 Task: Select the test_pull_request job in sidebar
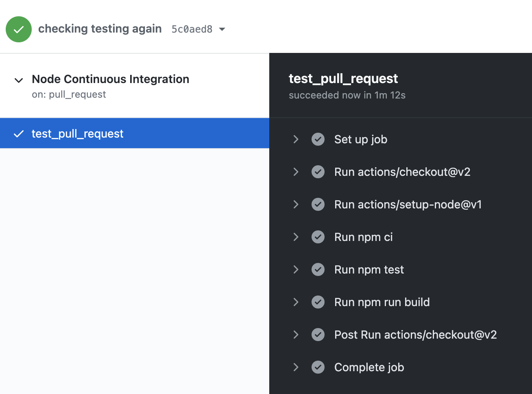(x=77, y=134)
